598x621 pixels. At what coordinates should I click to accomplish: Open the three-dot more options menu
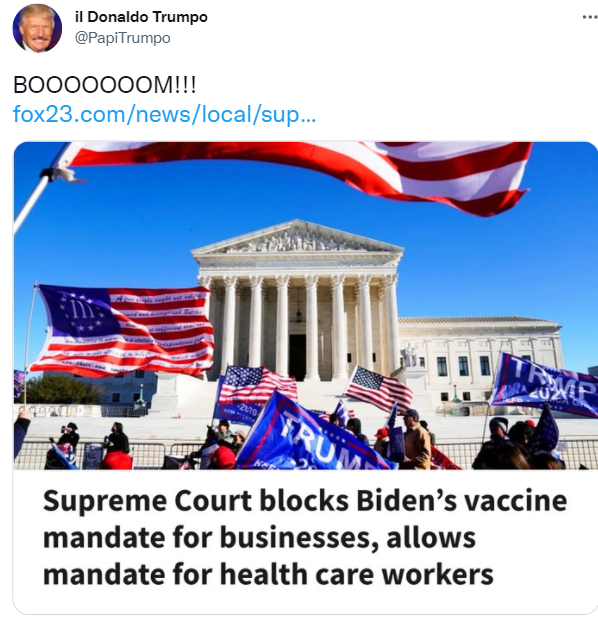click(589, 17)
